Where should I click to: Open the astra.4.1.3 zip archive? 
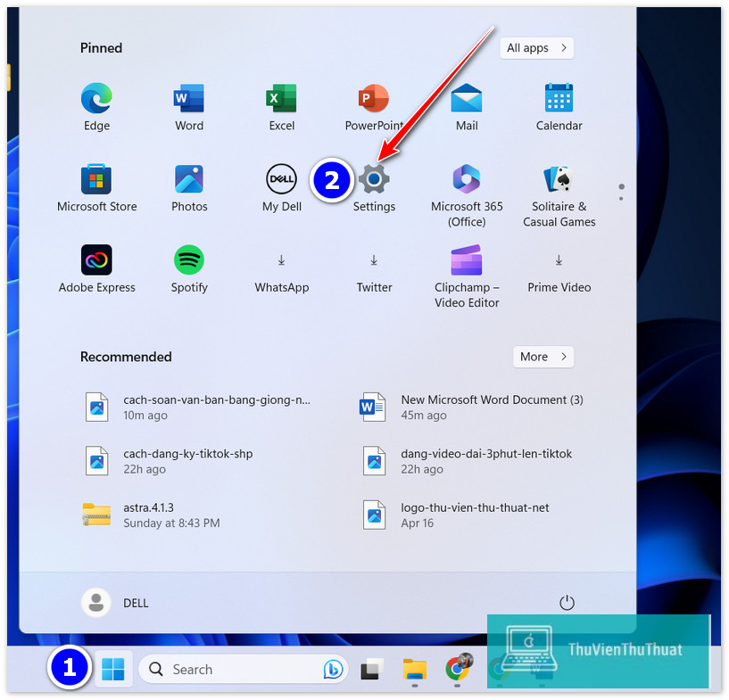[152, 515]
